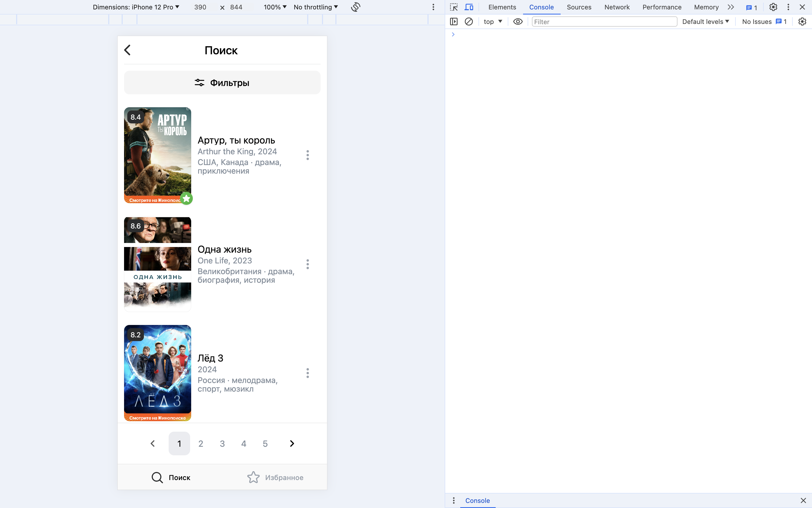
Task: Go back using the arrow beside Поиск
Action: (127, 50)
